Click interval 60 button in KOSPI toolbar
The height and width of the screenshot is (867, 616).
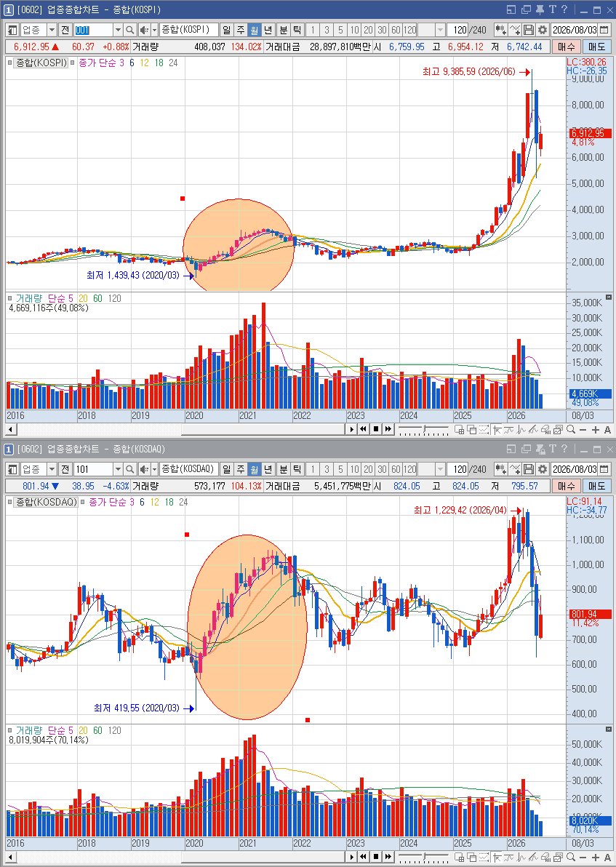pyautogui.click(x=396, y=30)
